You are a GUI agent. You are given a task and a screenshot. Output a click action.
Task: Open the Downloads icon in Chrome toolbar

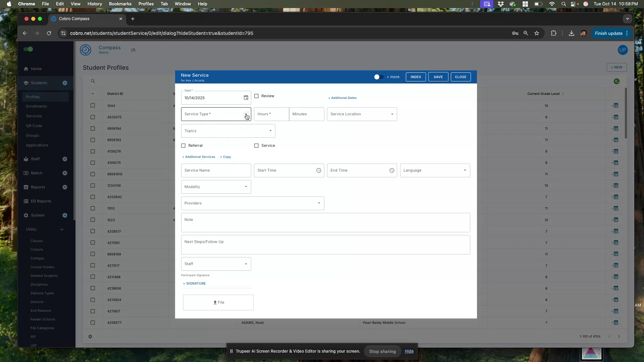pyautogui.click(x=571, y=33)
